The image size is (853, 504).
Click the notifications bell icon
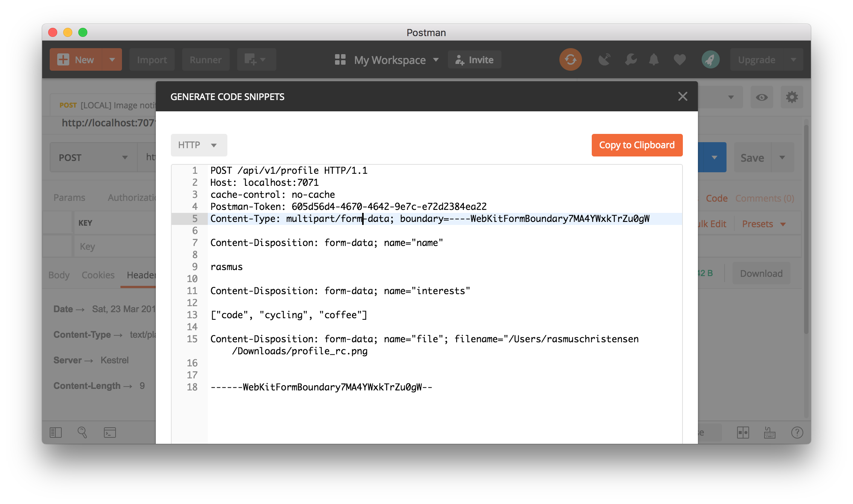tap(654, 59)
